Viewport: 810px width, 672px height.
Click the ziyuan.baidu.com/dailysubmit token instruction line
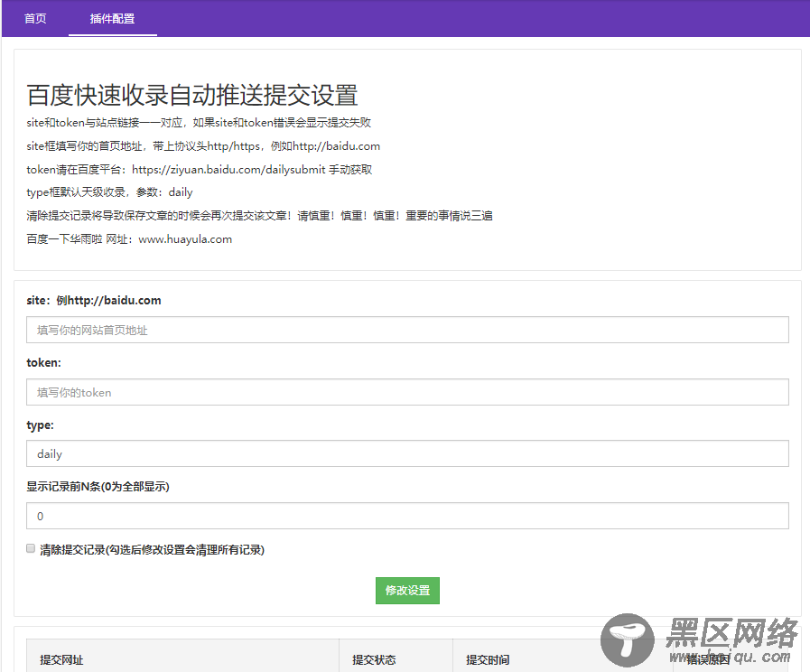pos(200,170)
